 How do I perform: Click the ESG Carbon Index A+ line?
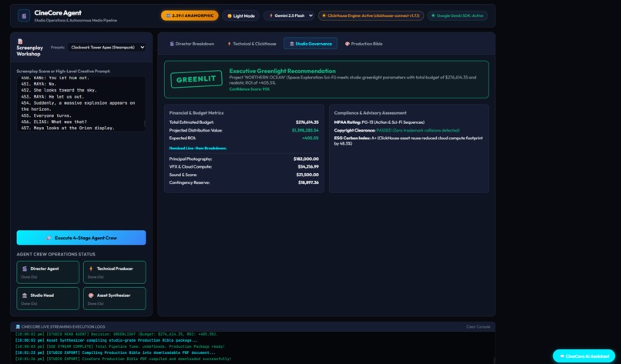point(408,141)
